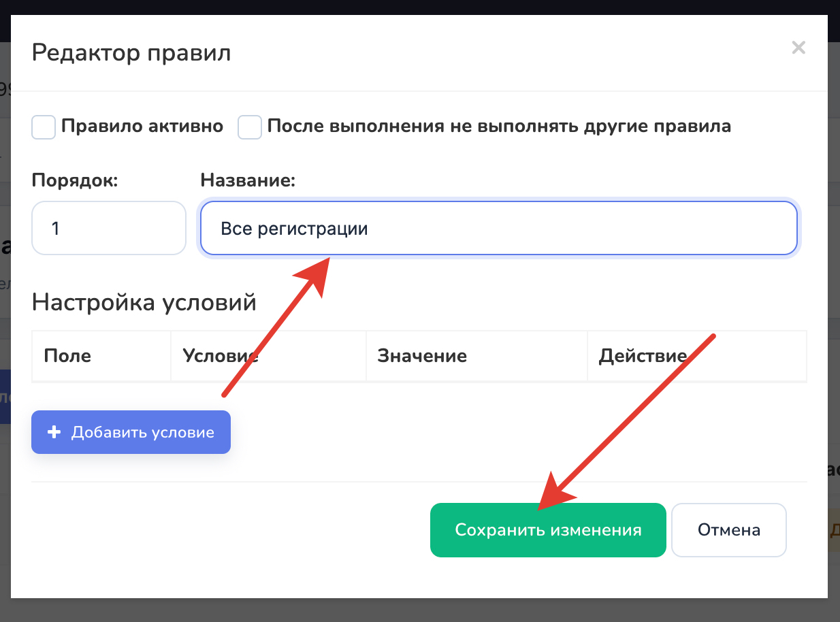Add a new condition with Добавить условие
The width and height of the screenshot is (840, 622).
point(131,432)
